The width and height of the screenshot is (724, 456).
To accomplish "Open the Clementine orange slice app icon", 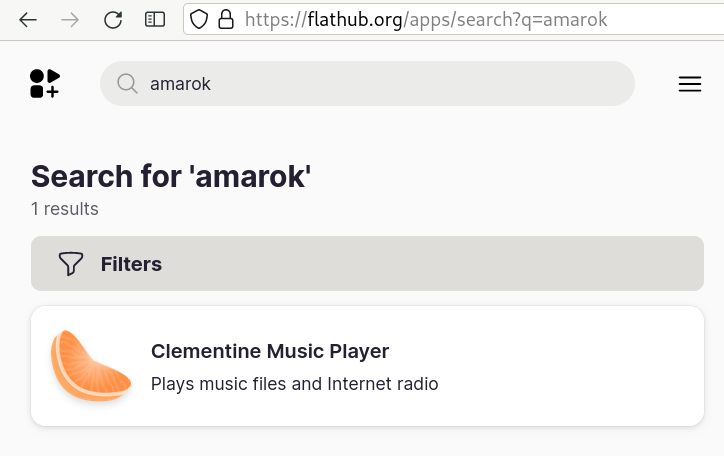I will (90, 366).
